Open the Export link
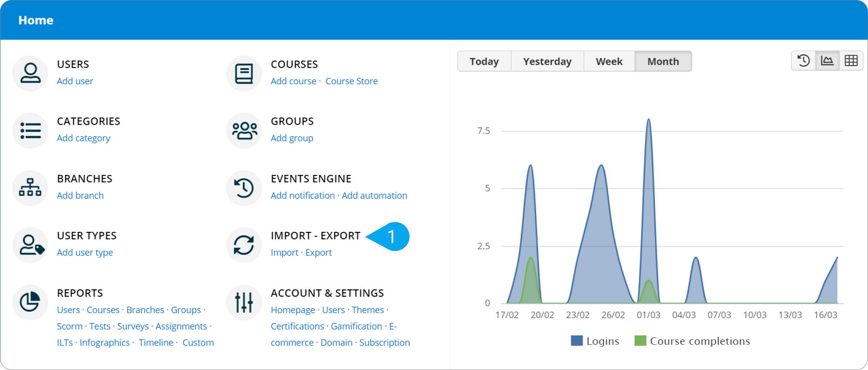Screen dimensions: 868x370 [x=319, y=253]
